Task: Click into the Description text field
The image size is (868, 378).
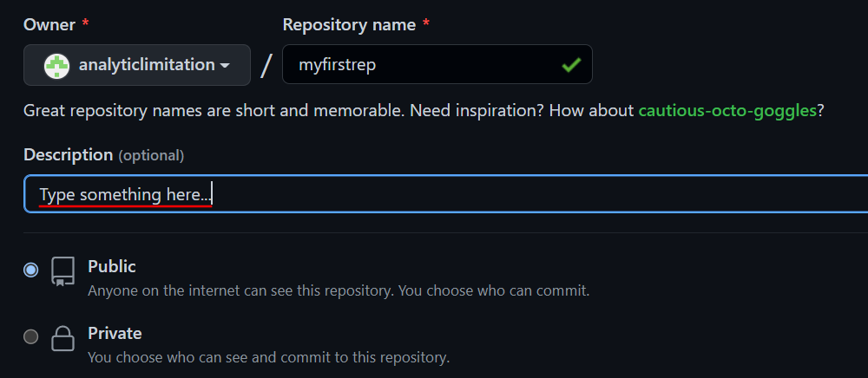Action: click(x=521, y=194)
